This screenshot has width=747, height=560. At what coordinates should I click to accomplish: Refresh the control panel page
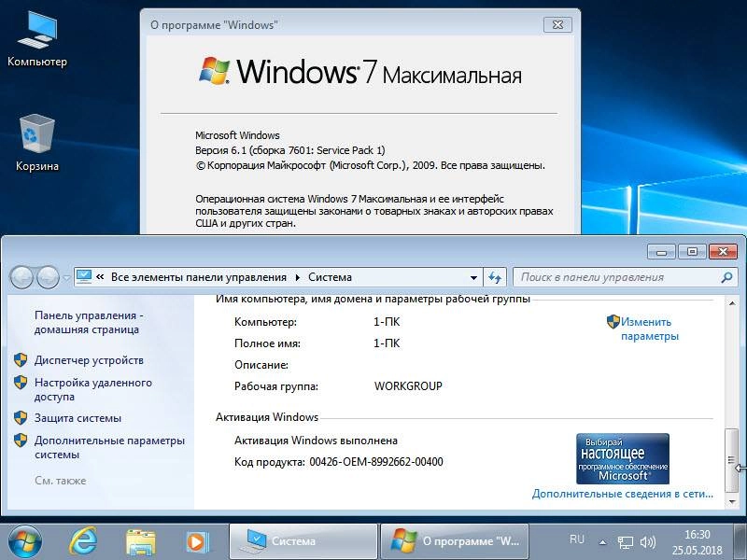point(495,277)
